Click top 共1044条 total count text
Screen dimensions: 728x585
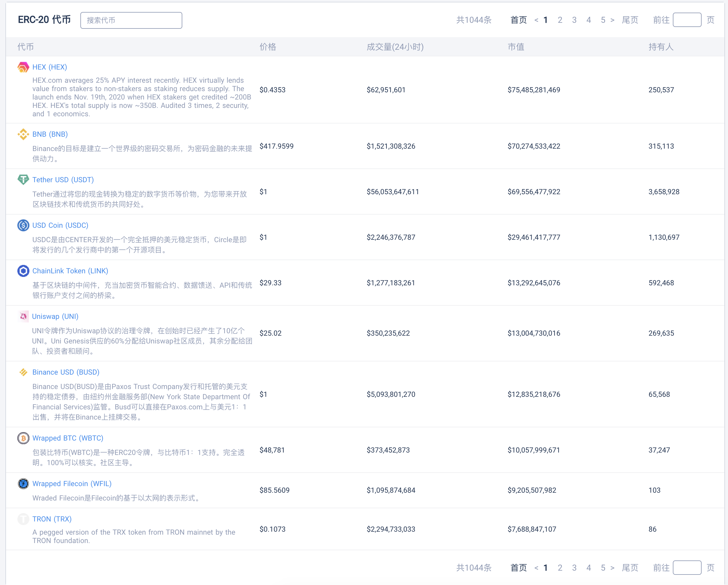474,20
